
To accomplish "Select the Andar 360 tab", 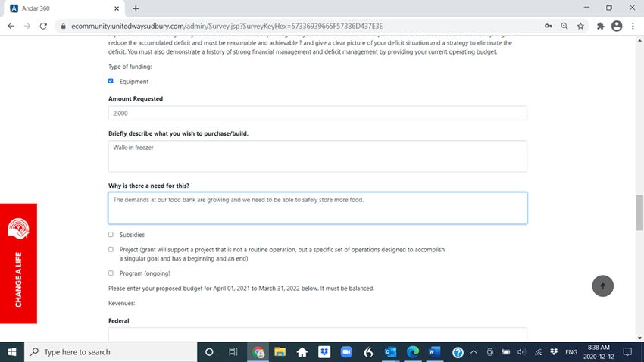I will 64,8.
